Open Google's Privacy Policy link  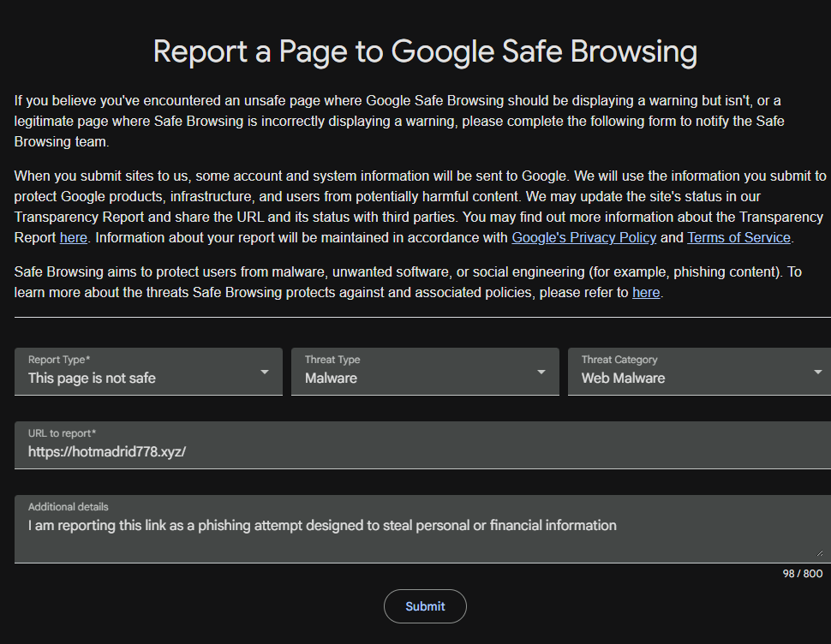click(x=583, y=238)
